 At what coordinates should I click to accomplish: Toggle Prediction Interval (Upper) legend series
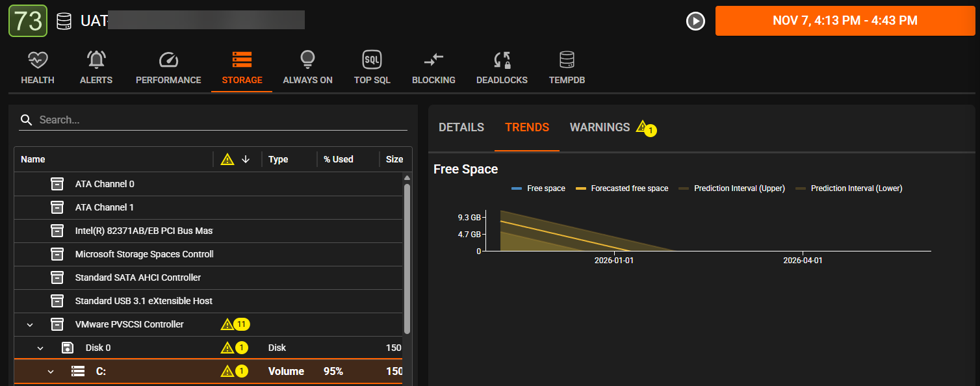pyautogui.click(x=732, y=188)
